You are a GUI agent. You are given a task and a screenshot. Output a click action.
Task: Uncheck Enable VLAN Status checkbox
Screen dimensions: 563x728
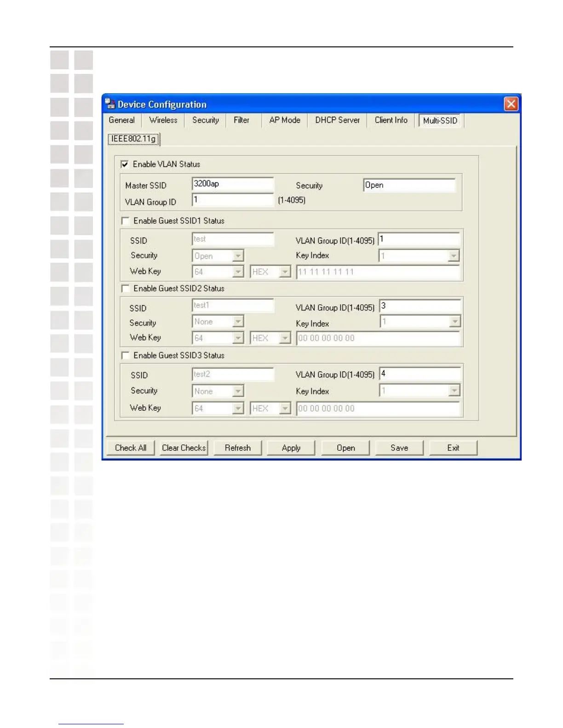pos(125,164)
